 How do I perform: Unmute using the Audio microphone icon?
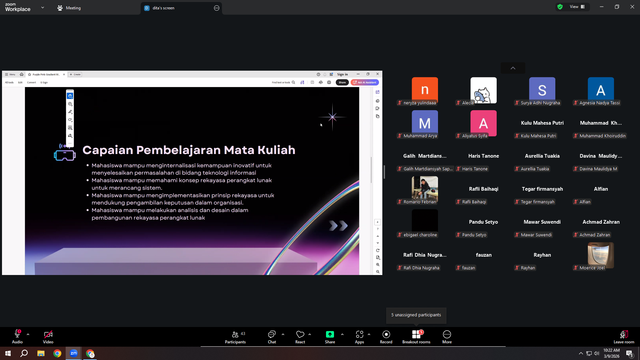[x=17, y=334]
